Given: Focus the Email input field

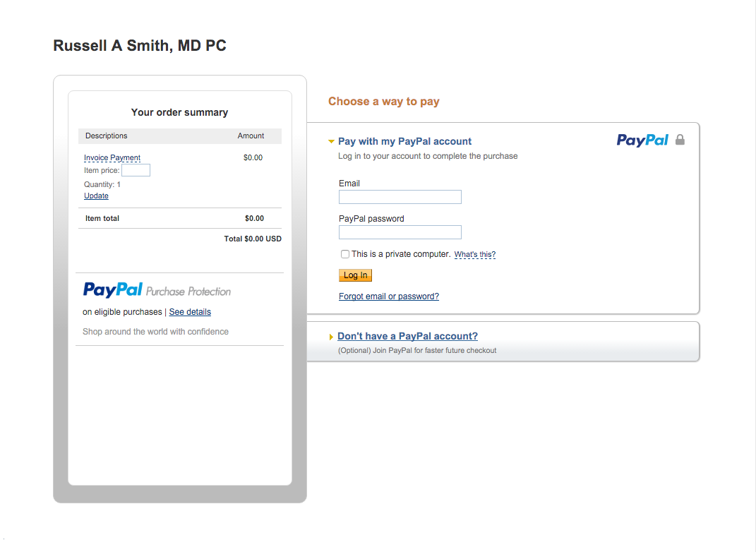Looking at the screenshot, I should [x=400, y=197].
